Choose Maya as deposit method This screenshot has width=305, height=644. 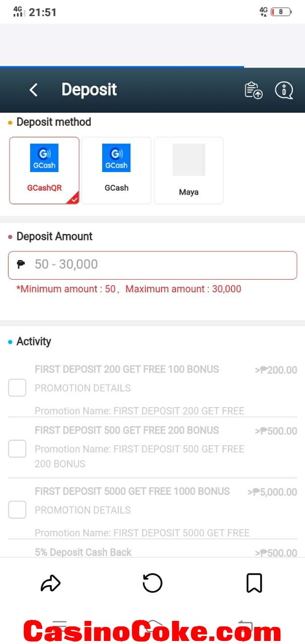point(189,171)
